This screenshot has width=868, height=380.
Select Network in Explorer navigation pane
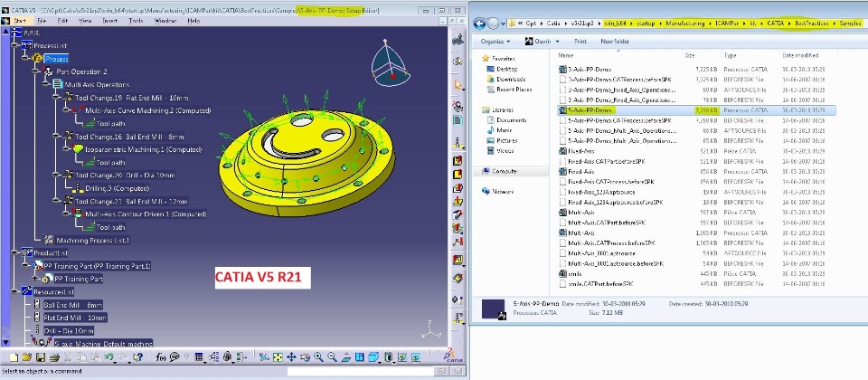(x=503, y=192)
